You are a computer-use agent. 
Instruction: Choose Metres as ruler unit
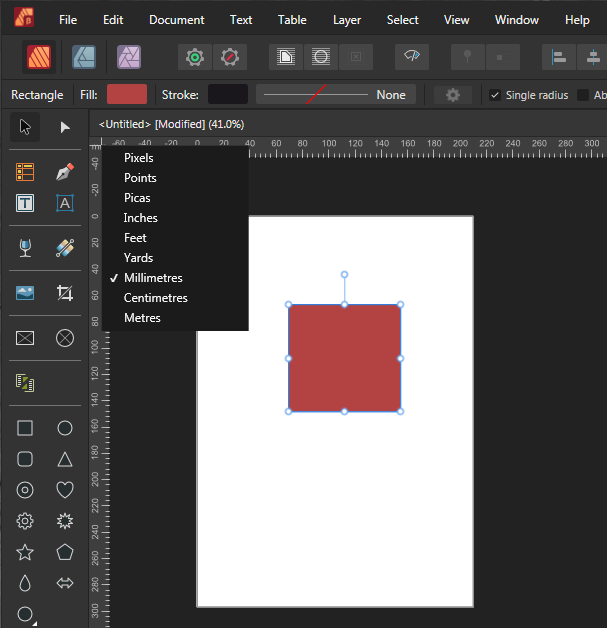tap(175, 318)
